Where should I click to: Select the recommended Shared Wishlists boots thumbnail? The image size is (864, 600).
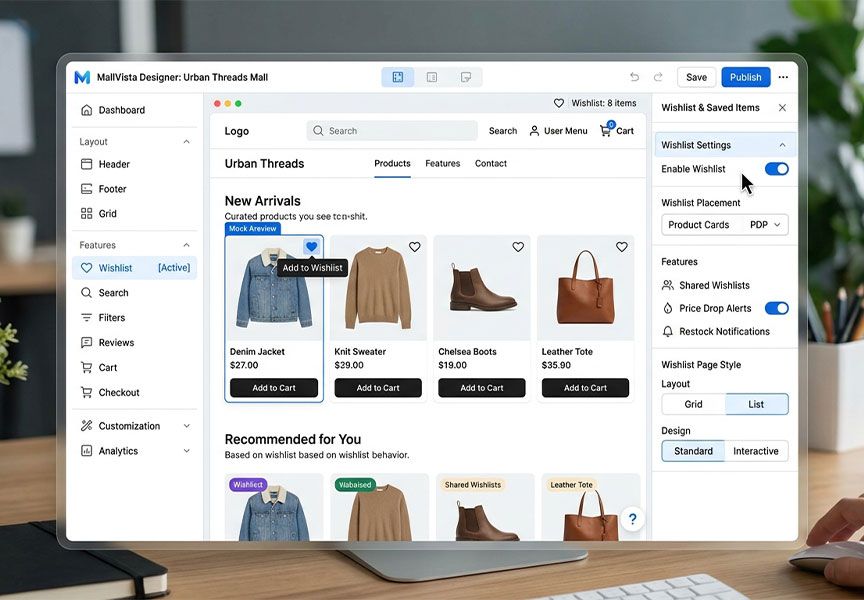pyautogui.click(x=483, y=507)
